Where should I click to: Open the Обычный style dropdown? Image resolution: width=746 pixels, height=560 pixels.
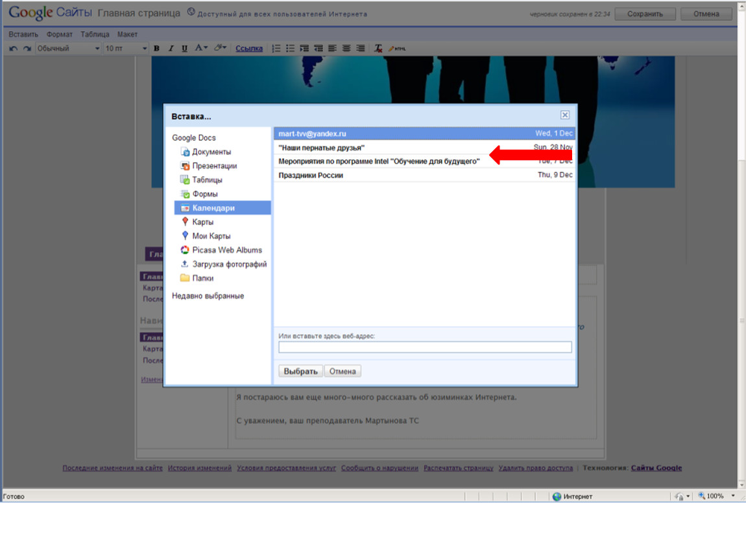[x=68, y=49]
